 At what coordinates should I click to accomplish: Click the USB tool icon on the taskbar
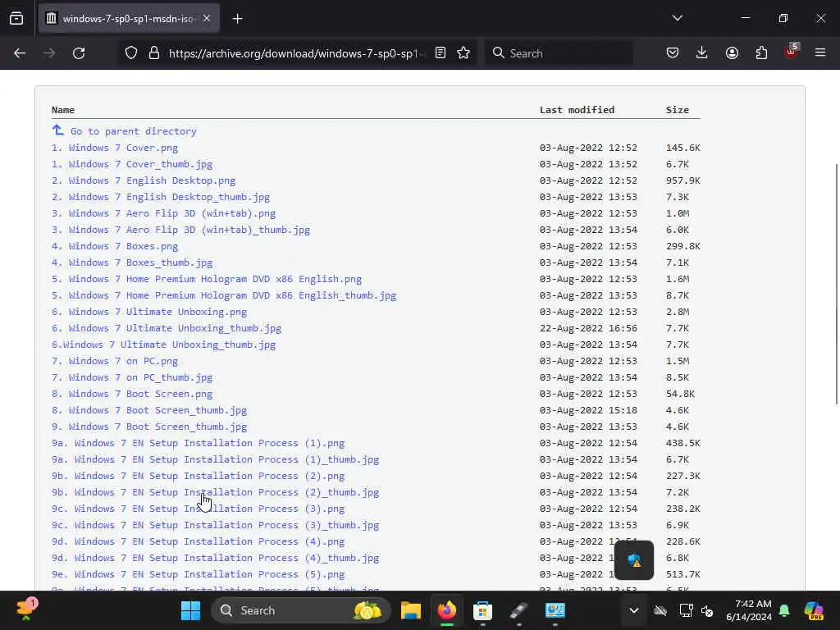click(518, 610)
